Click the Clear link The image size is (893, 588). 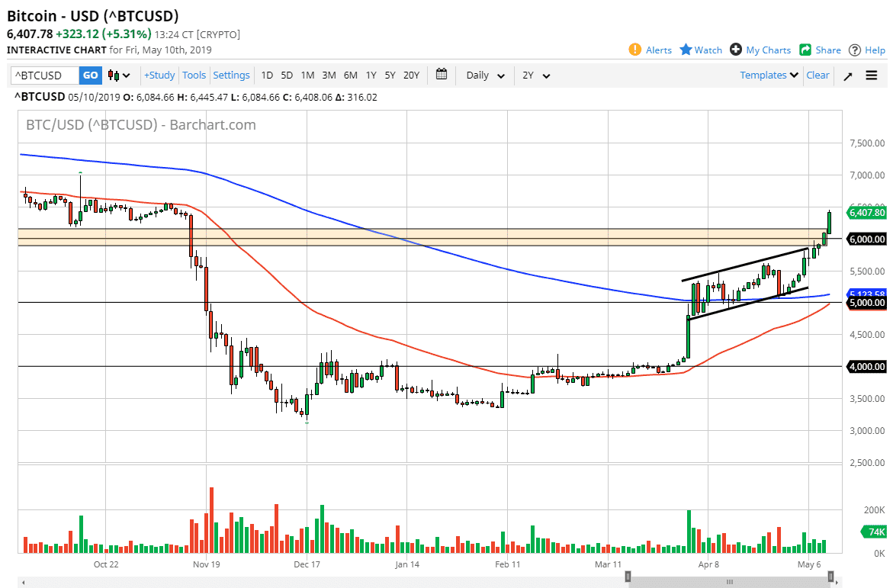point(818,75)
